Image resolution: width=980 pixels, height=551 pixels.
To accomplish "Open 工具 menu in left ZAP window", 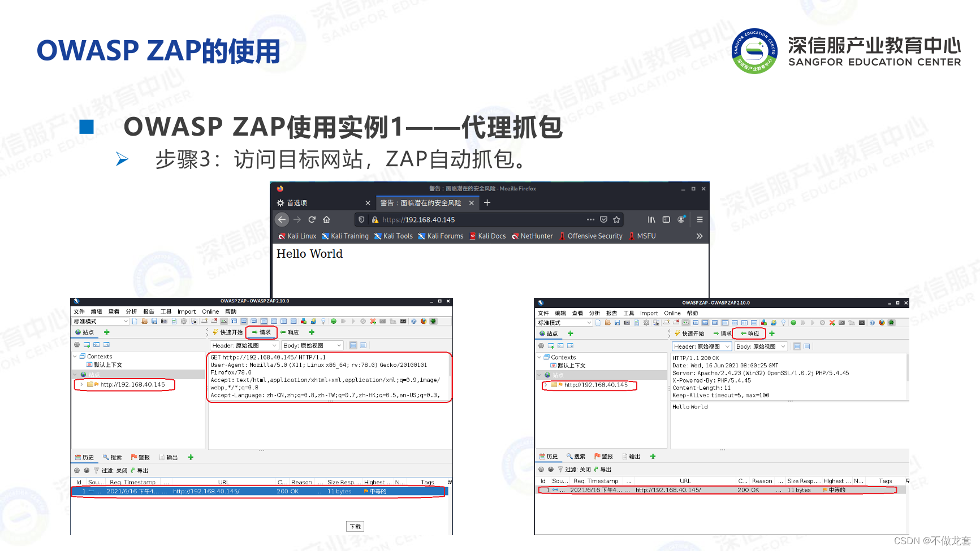I will pyautogui.click(x=166, y=311).
